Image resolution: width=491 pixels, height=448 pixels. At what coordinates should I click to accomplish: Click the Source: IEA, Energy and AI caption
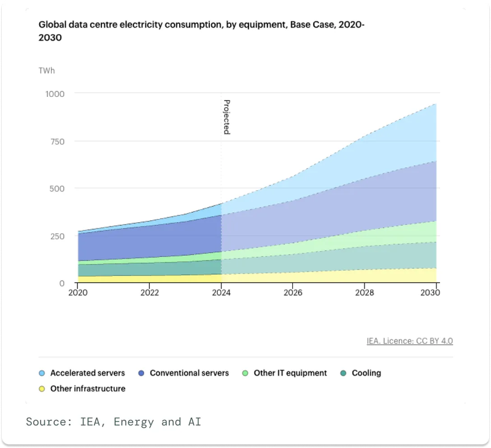pyautogui.click(x=114, y=422)
